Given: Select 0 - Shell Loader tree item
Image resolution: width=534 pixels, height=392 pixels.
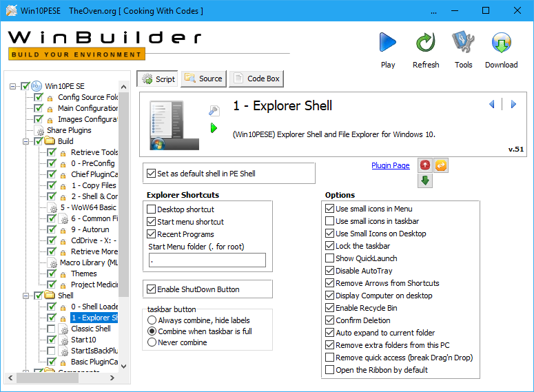Looking at the screenshot, I should [94, 307].
